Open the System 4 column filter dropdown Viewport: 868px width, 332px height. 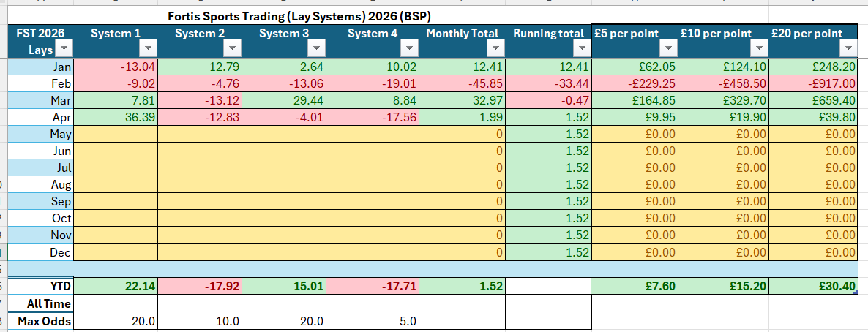point(408,49)
